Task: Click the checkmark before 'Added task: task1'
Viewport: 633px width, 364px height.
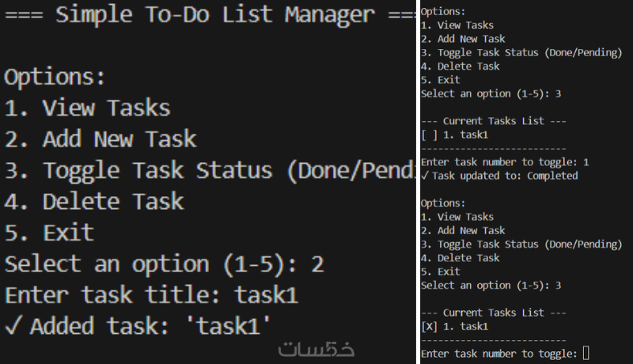Action: pyautogui.click(x=13, y=325)
